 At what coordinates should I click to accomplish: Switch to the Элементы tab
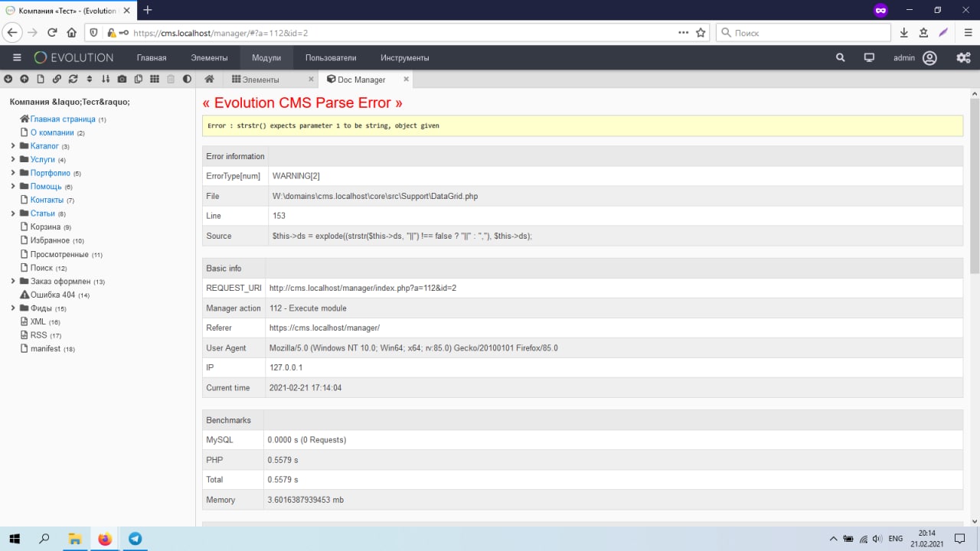[260, 79]
